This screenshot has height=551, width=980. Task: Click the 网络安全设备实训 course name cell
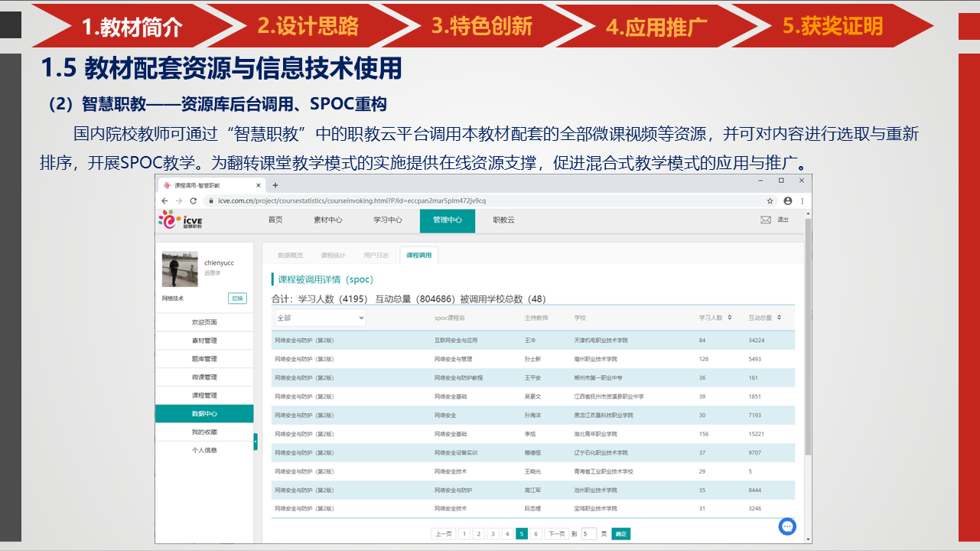[456, 452]
